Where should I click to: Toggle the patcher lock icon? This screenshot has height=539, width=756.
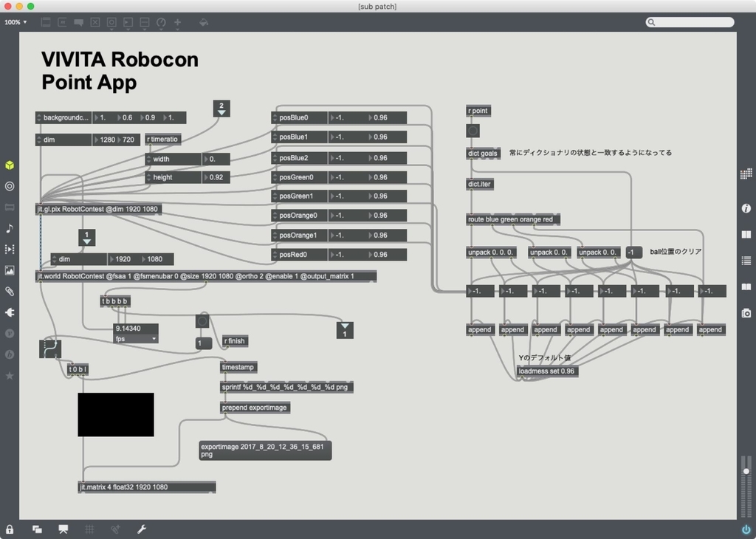click(x=10, y=529)
